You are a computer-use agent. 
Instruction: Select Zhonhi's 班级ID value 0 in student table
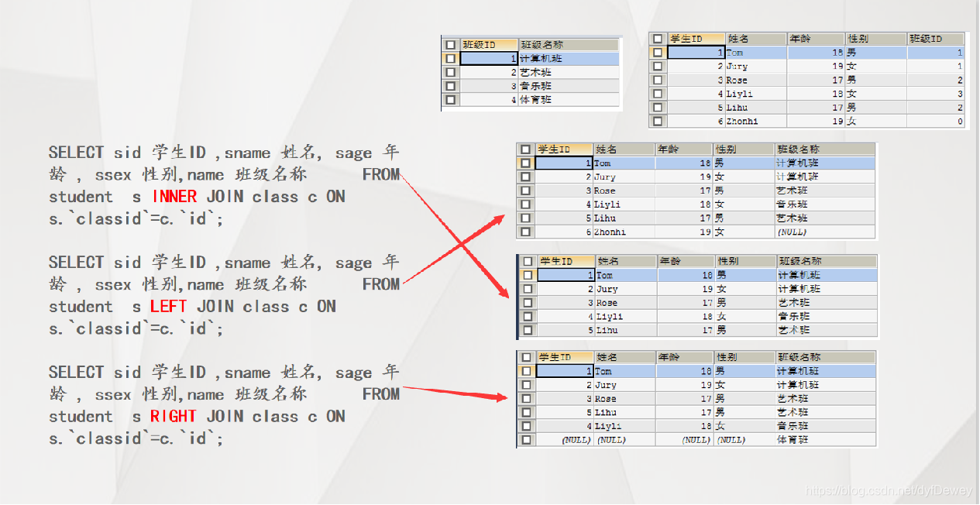[936, 121]
